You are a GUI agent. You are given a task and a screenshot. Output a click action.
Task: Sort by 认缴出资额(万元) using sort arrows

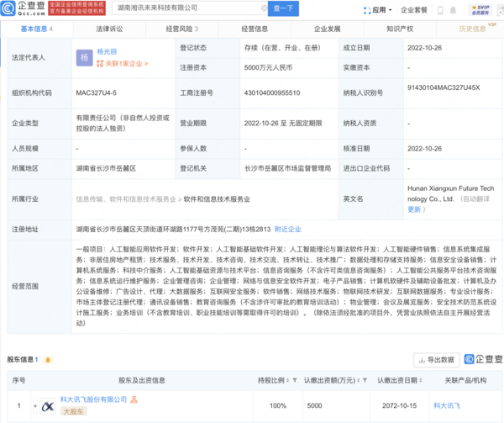pyautogui.click(x=359, y=380)
